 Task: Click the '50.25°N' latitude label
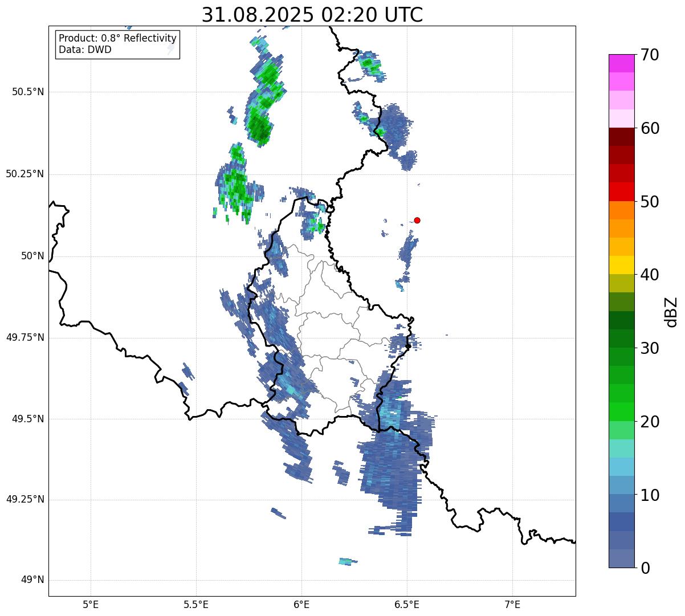pos(25,174)
